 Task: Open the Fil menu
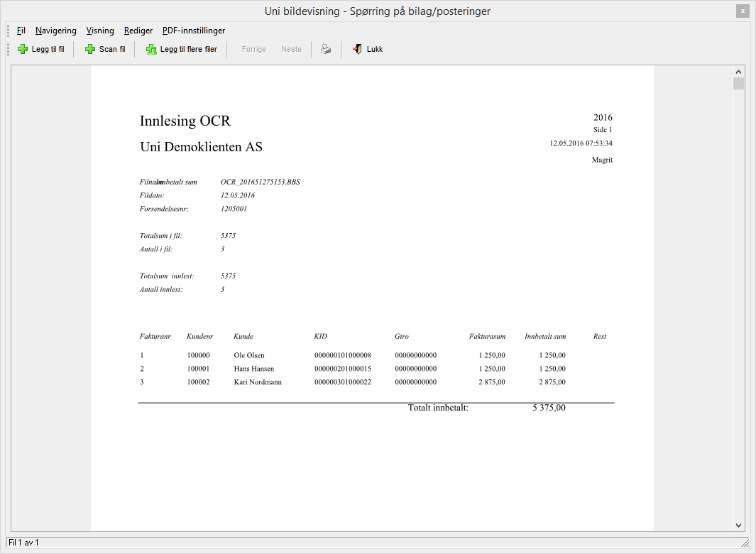tap(21, 31)
